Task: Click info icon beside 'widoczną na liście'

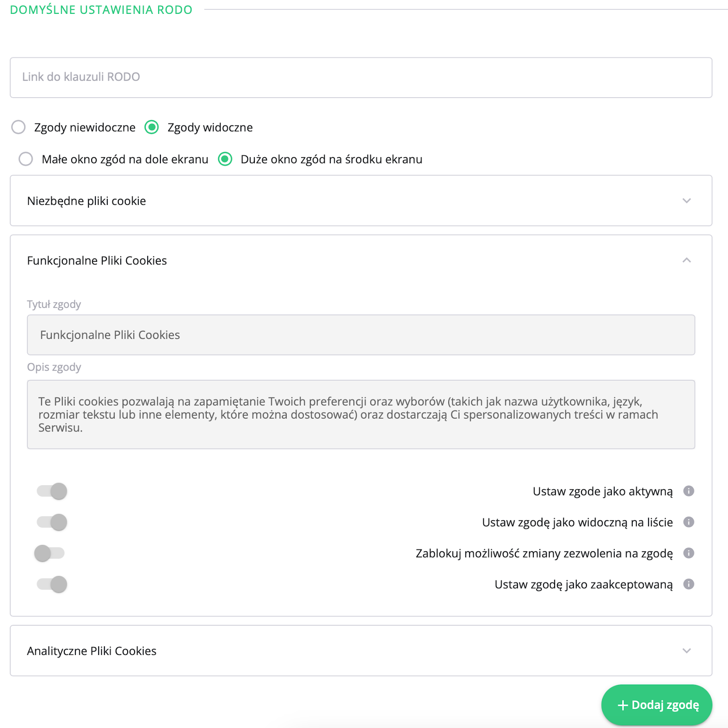Action: coord(688,522)
